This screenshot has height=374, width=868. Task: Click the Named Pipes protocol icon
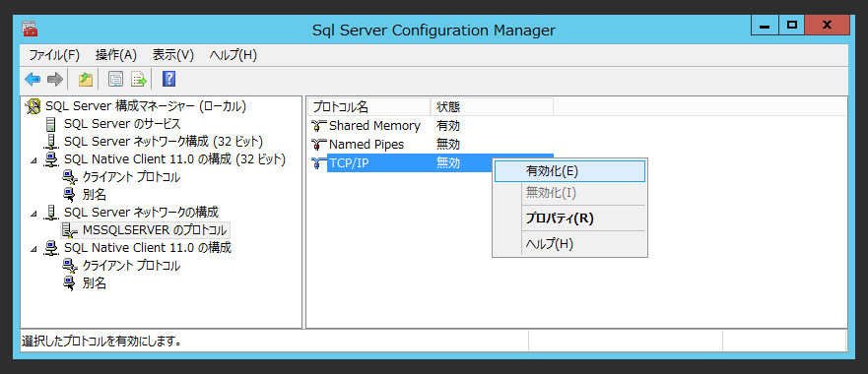pyautogui.click(x=318, y=145)
